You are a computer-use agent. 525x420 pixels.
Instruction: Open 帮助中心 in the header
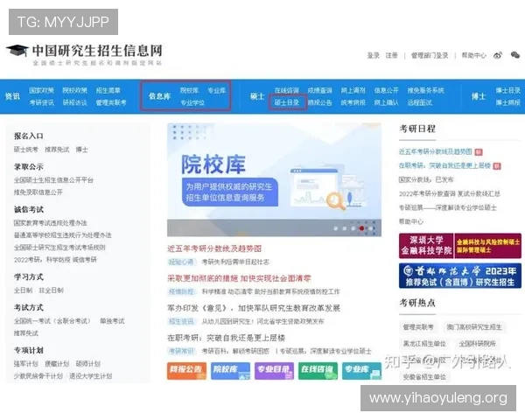[x=473, y=56]
